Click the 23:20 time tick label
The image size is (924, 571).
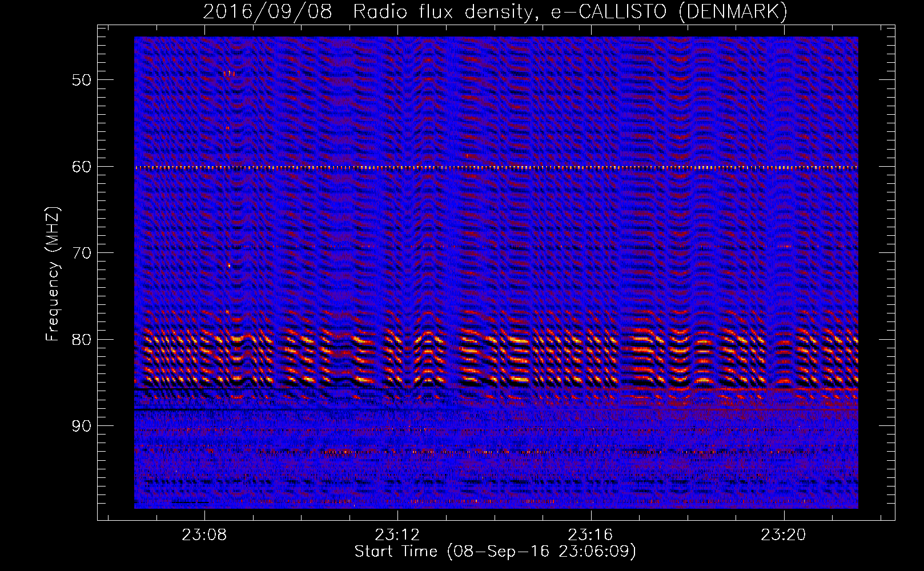[x=784, y=535]
